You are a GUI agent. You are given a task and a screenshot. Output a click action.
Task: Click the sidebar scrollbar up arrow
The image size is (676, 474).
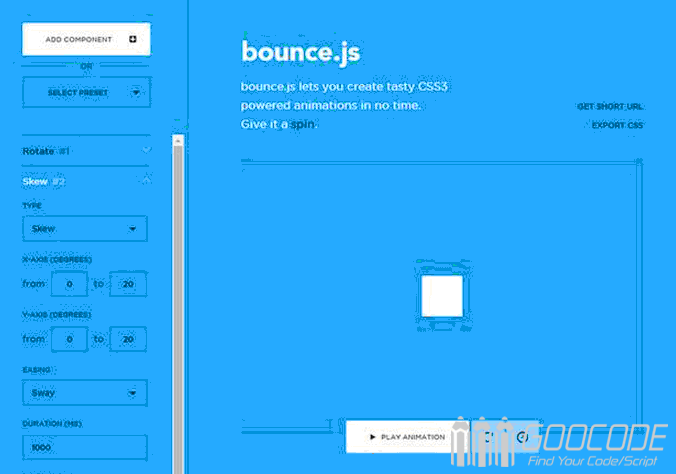pyautogui.click(x=178, y=141)
